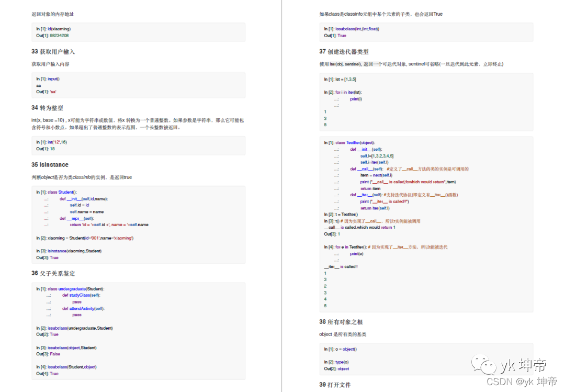Select the line "In [1]: issubclass(int,(int,float))"

[x=352, y=29]
